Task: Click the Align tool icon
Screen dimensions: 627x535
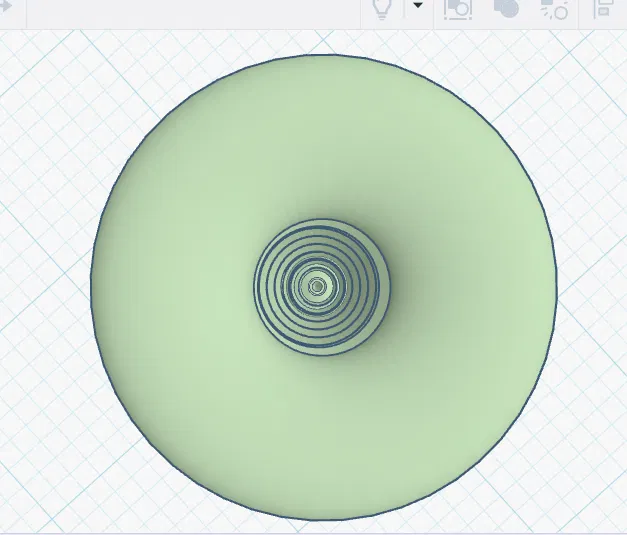Action: [x=604, y=8]
